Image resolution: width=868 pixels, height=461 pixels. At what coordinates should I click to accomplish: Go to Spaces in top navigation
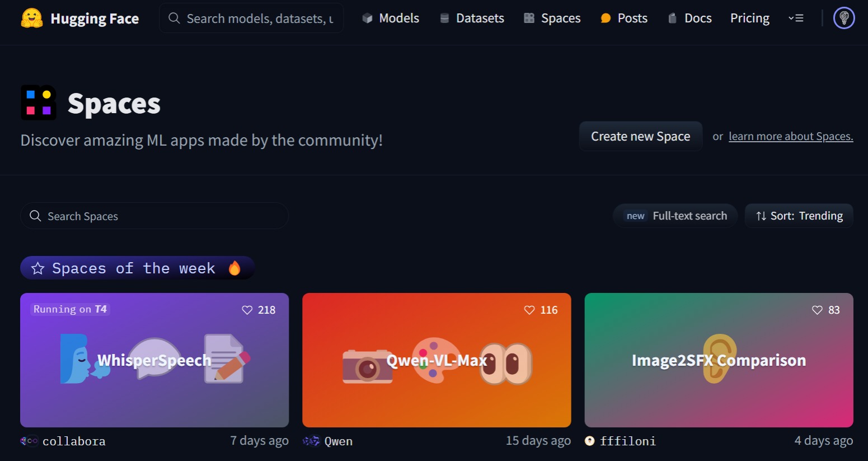pos(552,18)
